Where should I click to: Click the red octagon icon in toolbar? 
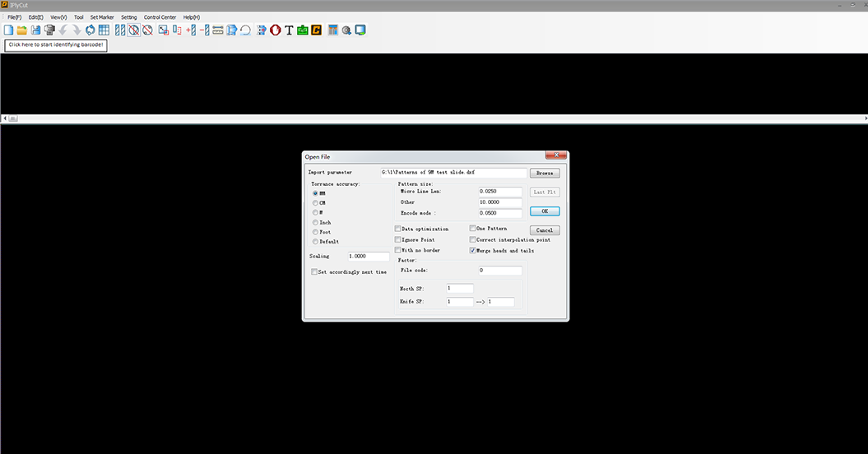[276, 30]
